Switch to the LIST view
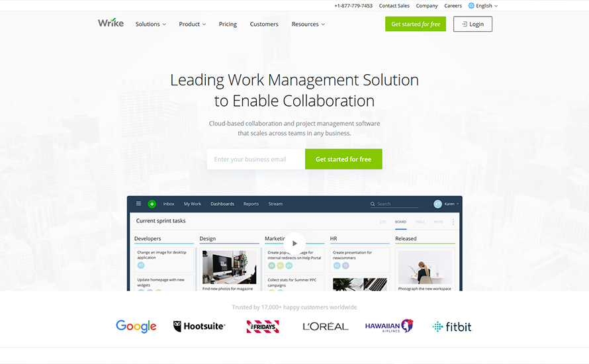Image resolution: width=589 pixels, height=364 pixels. click(x=383, y=222)
